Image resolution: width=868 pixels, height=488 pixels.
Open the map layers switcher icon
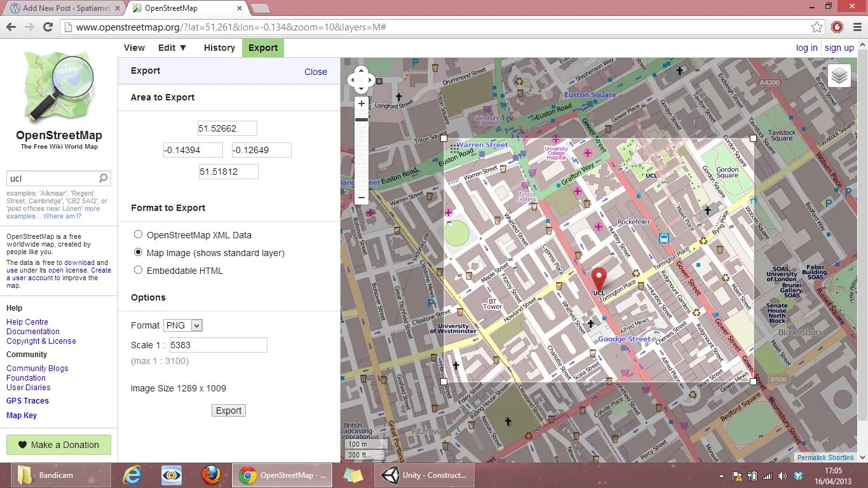pyautogui.click(x=839, y=76)
